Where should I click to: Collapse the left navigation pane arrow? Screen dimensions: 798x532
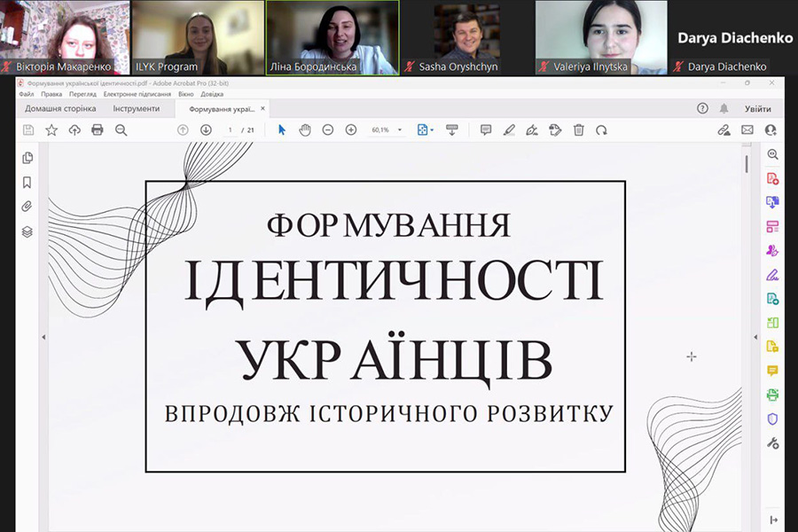[x=43, y=337]
